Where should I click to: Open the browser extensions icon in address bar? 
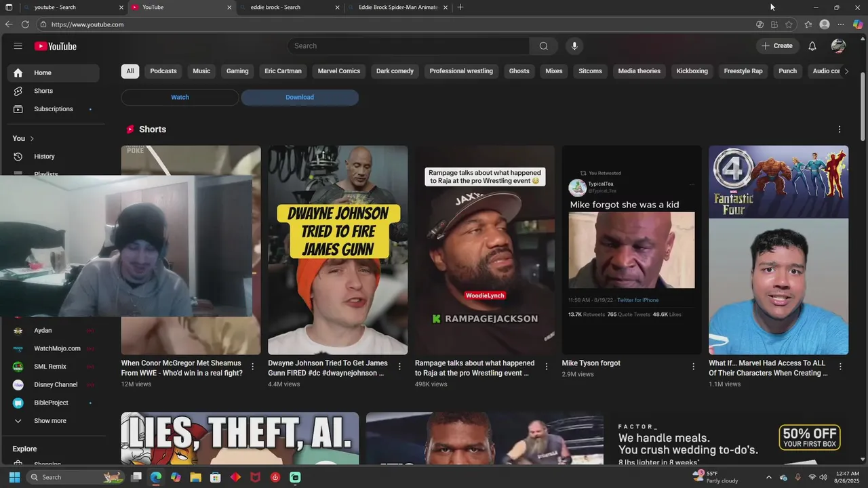tap(774, 24)
